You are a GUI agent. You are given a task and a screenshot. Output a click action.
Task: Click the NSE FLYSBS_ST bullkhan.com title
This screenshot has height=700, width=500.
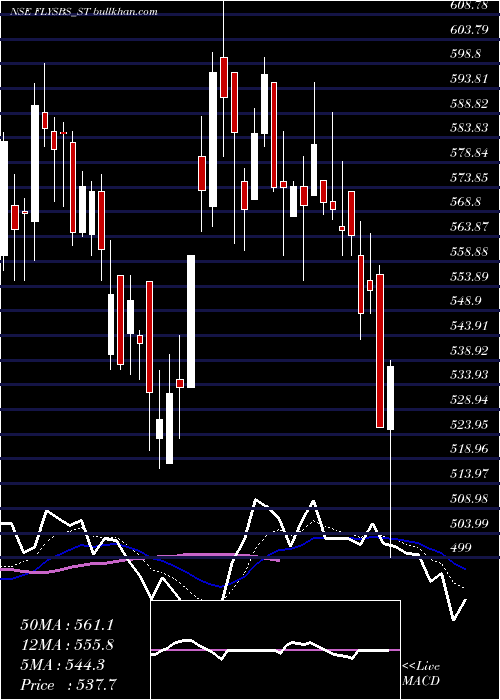click(84, 12)
